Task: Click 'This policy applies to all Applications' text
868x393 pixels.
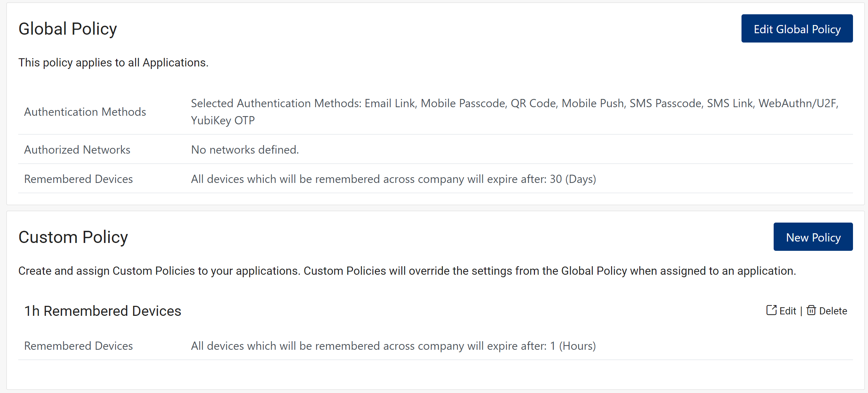Action: pyautogui.click(x=113, y=63)
